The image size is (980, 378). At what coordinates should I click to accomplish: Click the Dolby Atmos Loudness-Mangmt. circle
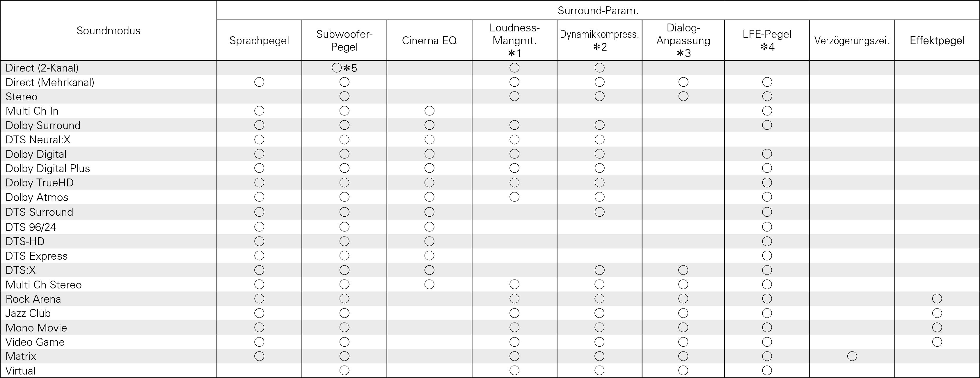(x=514, y=197)
